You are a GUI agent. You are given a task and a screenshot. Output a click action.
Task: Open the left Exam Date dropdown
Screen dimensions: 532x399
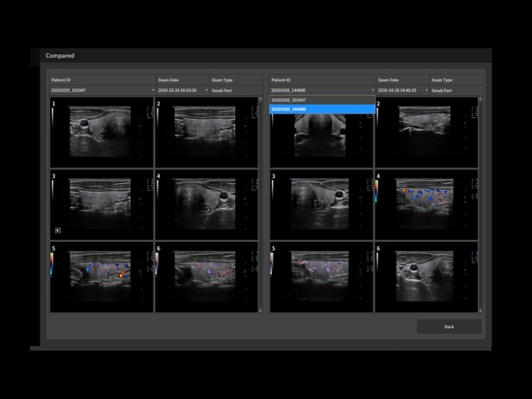(x=183, y=90)
